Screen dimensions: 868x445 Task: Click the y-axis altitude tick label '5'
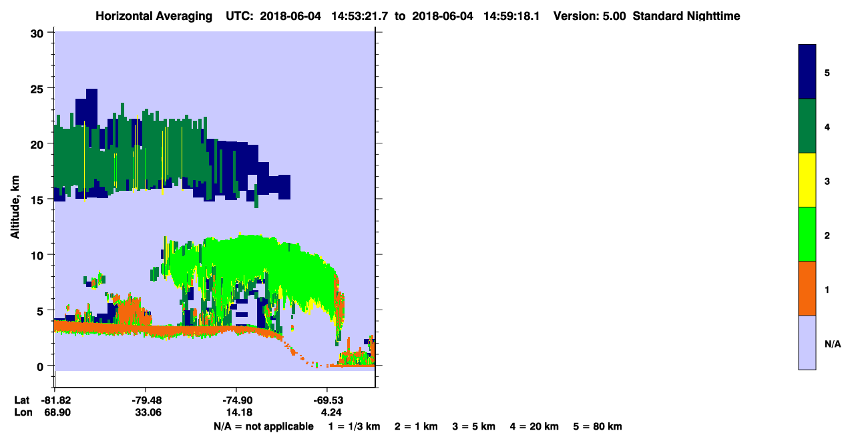tap(41, 310)
